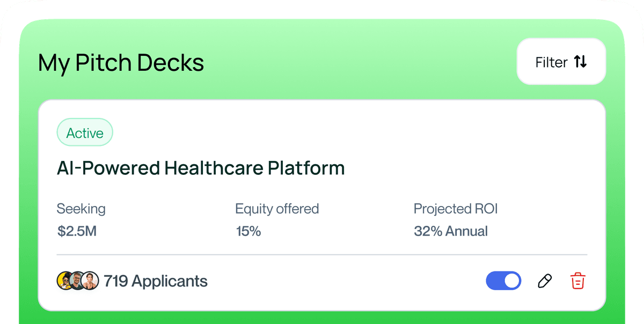View the 719 Applicants list
644x324 pixels.
click(x=156, y=281)
